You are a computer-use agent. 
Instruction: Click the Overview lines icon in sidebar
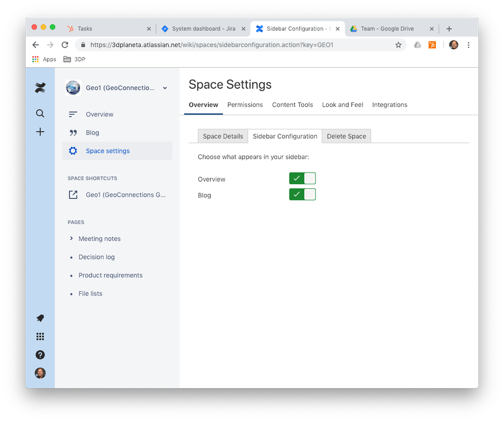tap(73, 114)
